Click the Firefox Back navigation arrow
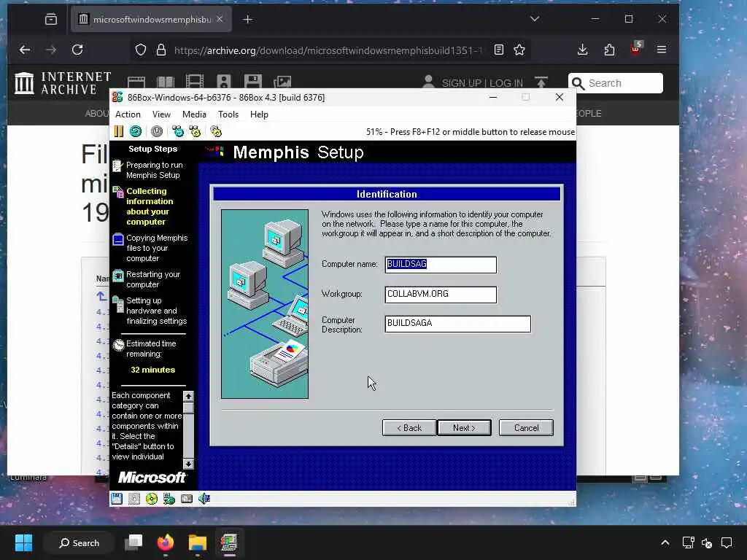The width and height of the screenshot is (747, 560). pyautogui.click(x=25, y=50)
